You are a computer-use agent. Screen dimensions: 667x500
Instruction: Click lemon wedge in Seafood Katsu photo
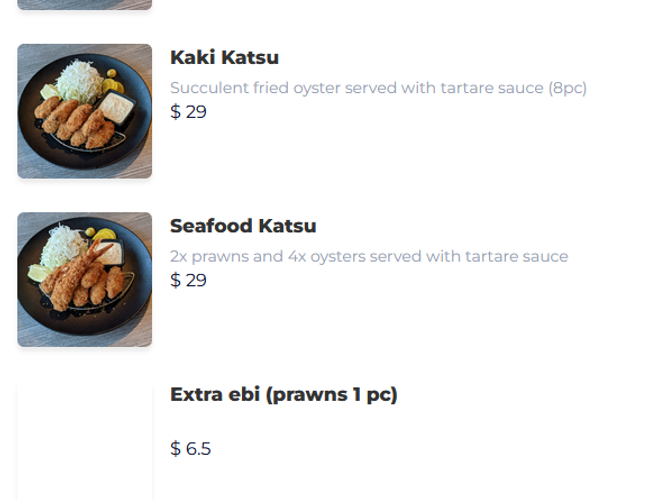[38, 273]
